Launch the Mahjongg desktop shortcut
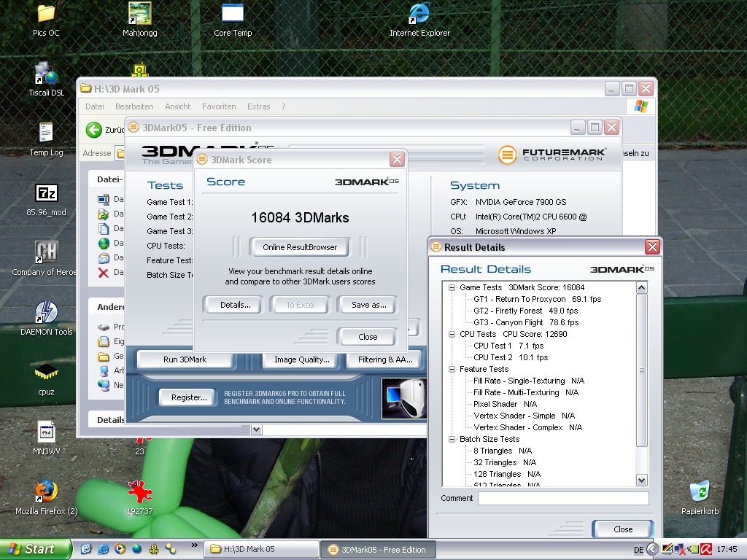Viewport: 747px width, 560px height. 139,14
